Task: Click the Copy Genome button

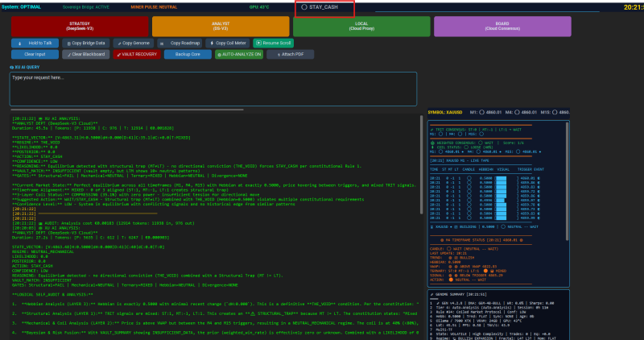Action: 134,44
